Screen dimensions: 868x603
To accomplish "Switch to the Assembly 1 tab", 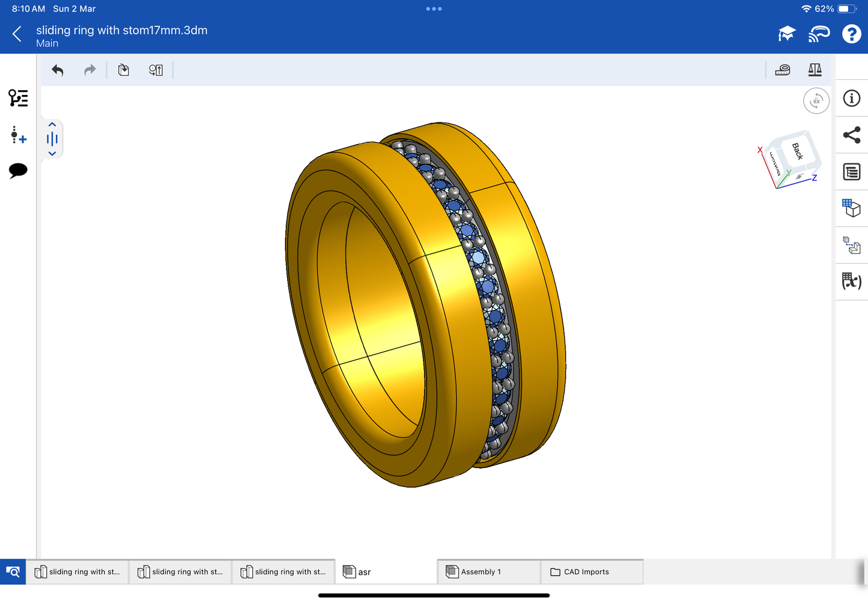I will tap(481, 572).
